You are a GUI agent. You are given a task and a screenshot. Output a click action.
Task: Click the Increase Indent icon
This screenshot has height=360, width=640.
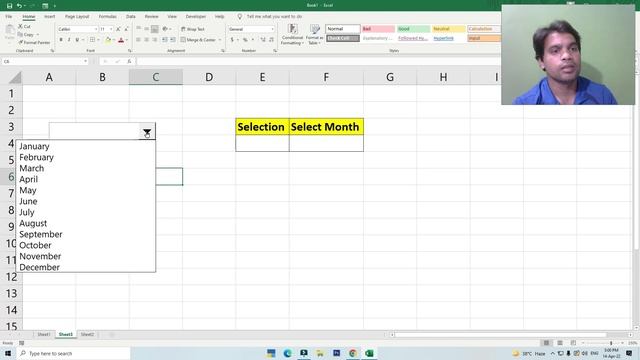click(x=173, y=40)
